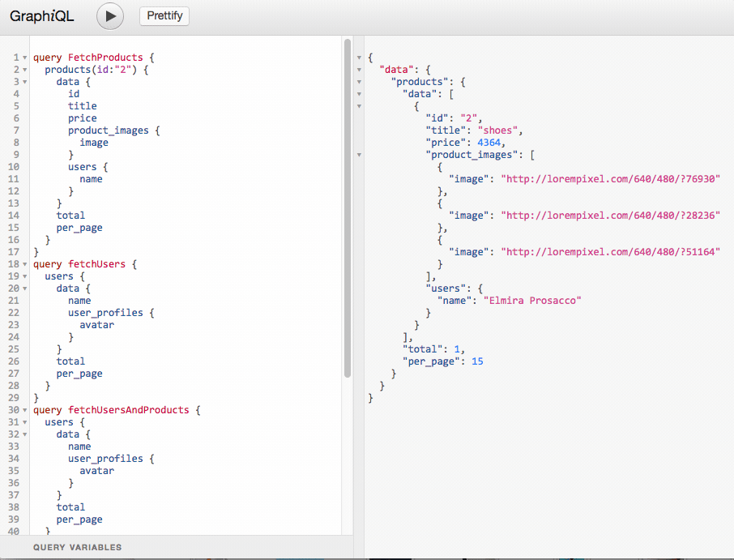Collapse the fetchUsersAndProducts query at line 30
Viewport: 734px width, 560px height.
tap(25, 410)
